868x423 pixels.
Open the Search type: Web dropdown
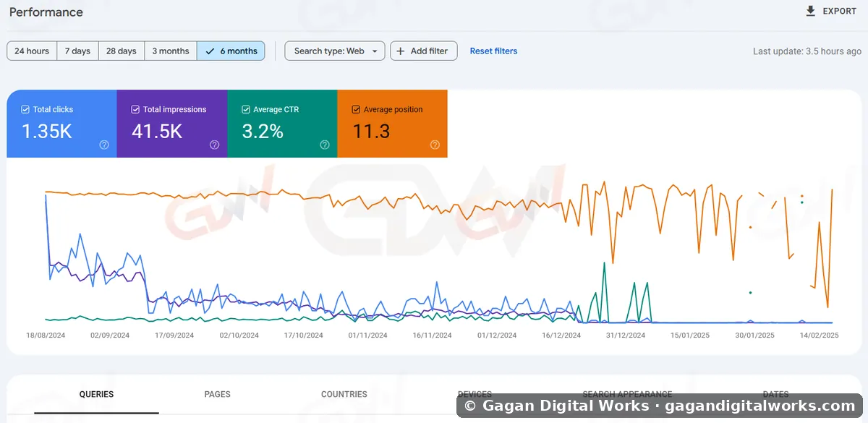pyautogui.click(x=335, y=51)
